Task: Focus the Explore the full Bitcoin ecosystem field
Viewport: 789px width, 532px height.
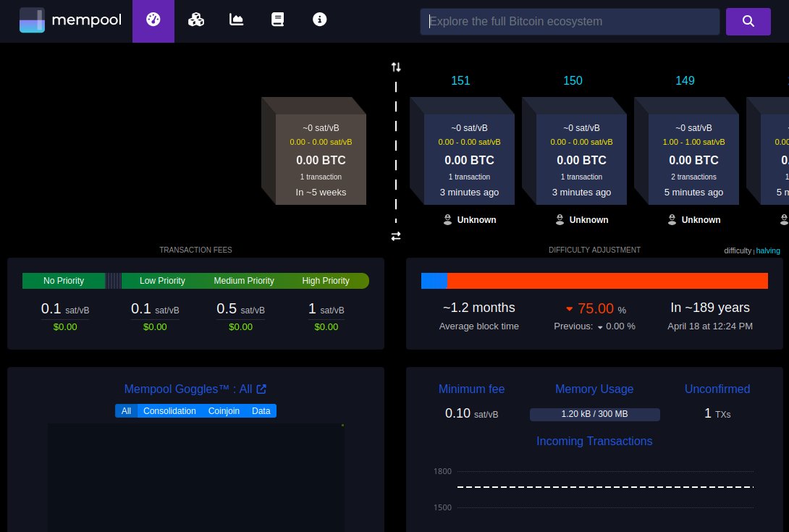Action: coord(570,21)
